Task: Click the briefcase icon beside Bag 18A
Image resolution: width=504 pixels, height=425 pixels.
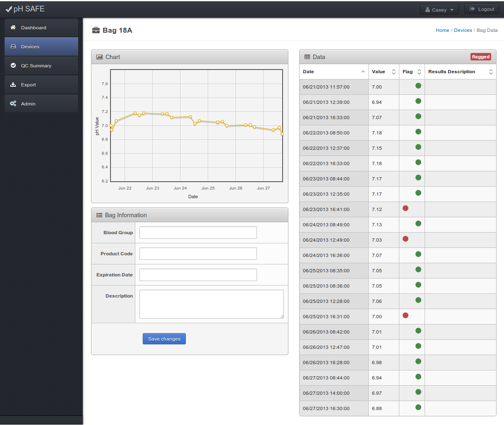Action: click(x=96, y=30)
